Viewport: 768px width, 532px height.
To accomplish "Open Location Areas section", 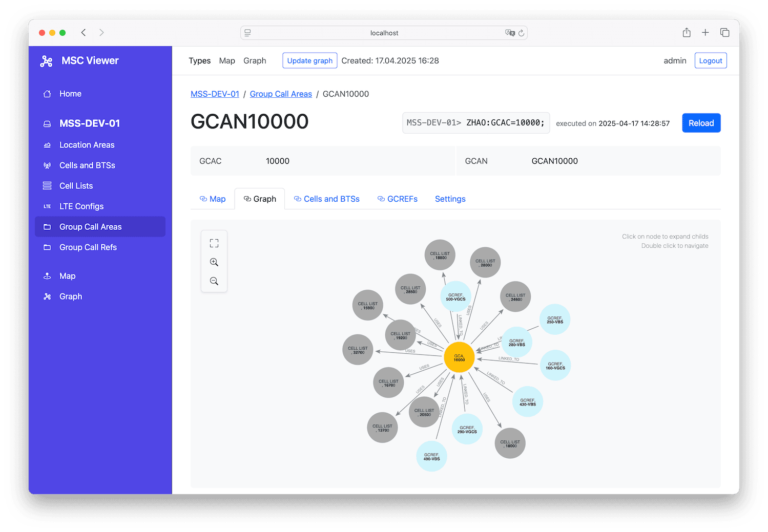I will pyautogui.click(x=87, y=145).
